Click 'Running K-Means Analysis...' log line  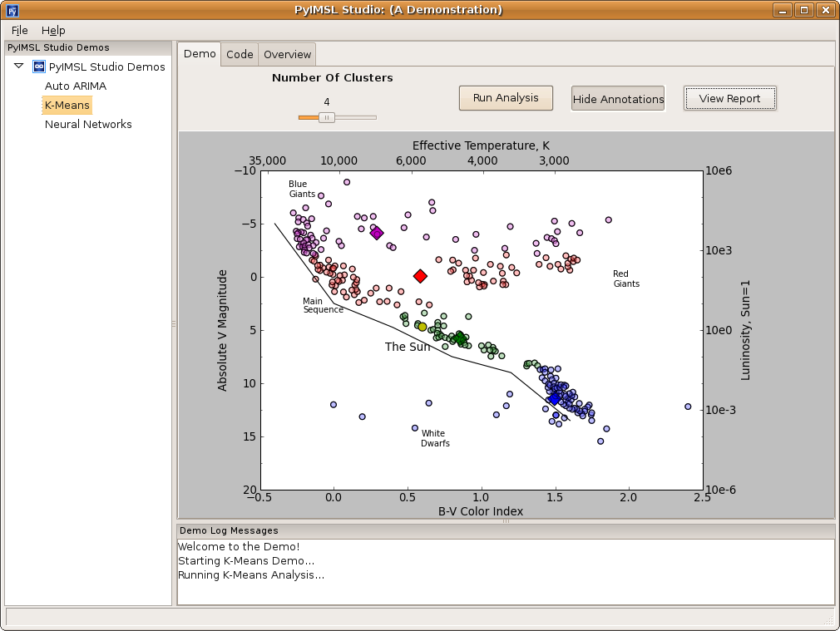(251, 574)
